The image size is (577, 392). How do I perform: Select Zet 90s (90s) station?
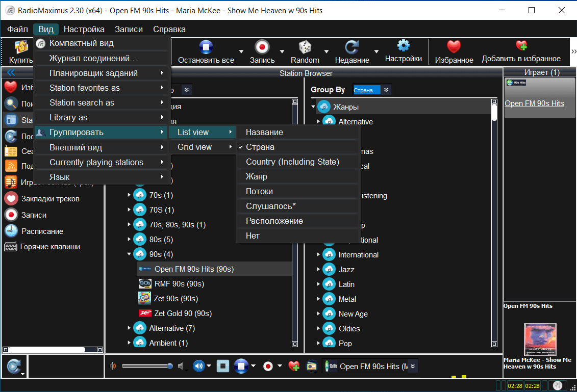point(176,299)
